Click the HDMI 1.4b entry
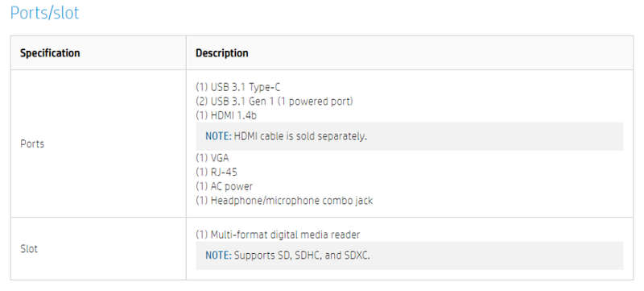 tap(226, 115)
